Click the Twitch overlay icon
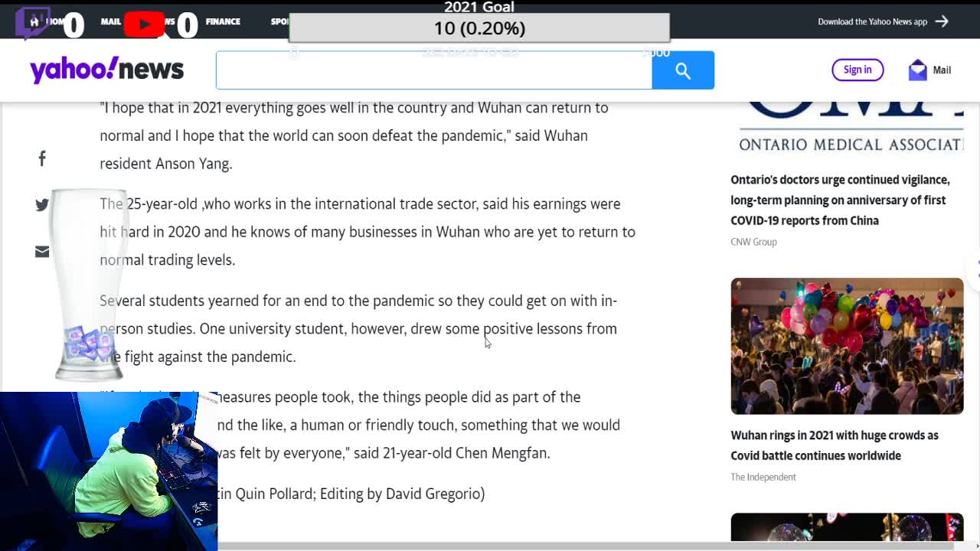Screen dimensions: 980x551 (32, 23)
